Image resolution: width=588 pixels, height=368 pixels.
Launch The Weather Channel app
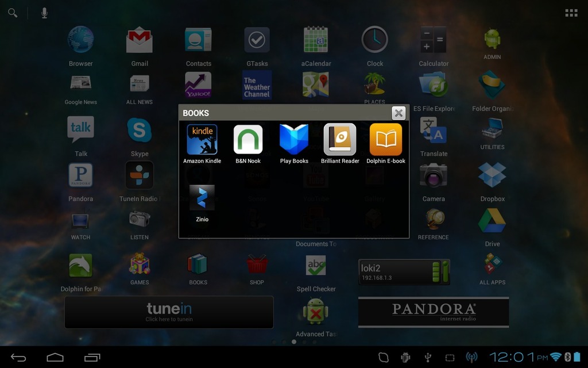click(257, 85)
